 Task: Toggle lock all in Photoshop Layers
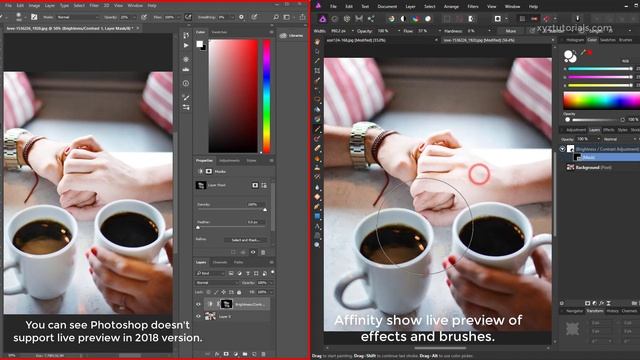pyautogui.click(x=239, y=292)
